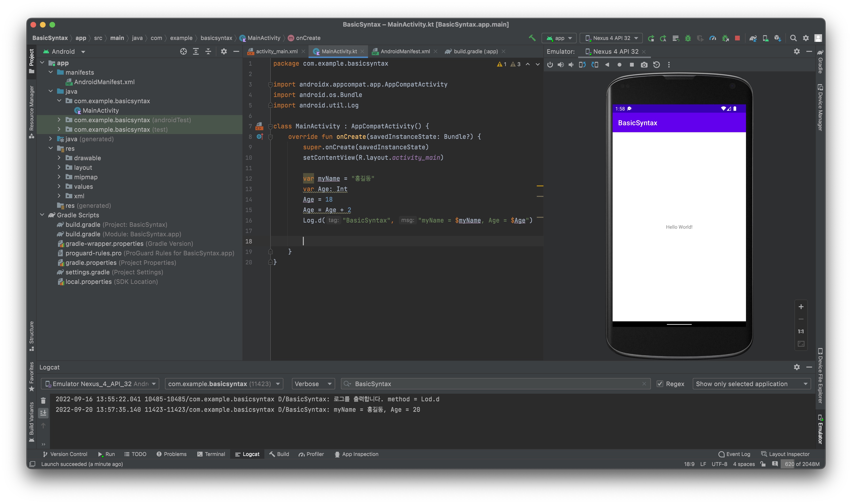
Task: Click Select Opened File target icon
Action: click(183, 51)
